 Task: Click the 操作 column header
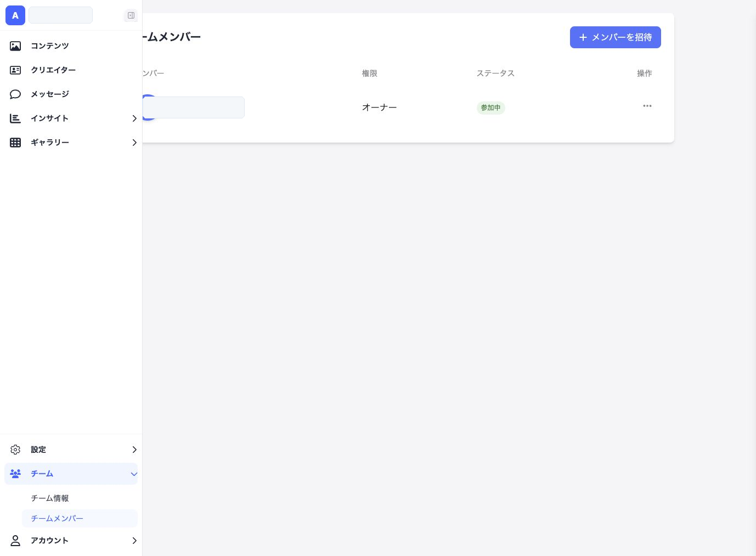(x=645, y=73)
